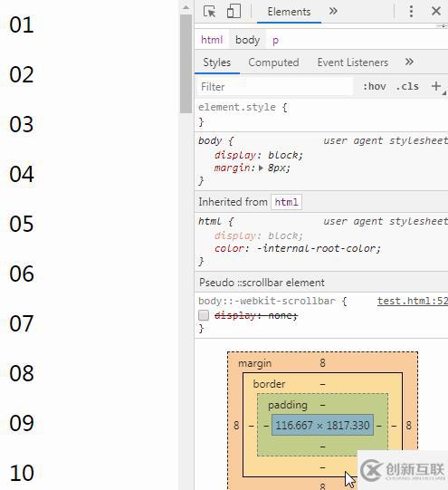The image size is (448, 490).
Task: Select the body breadcrumb
Action: pos(247,40)
